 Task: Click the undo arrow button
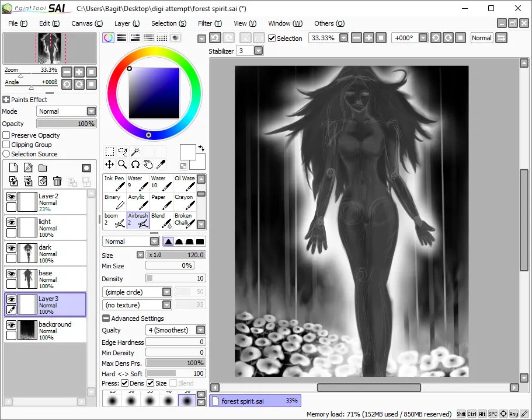[215, 38]
